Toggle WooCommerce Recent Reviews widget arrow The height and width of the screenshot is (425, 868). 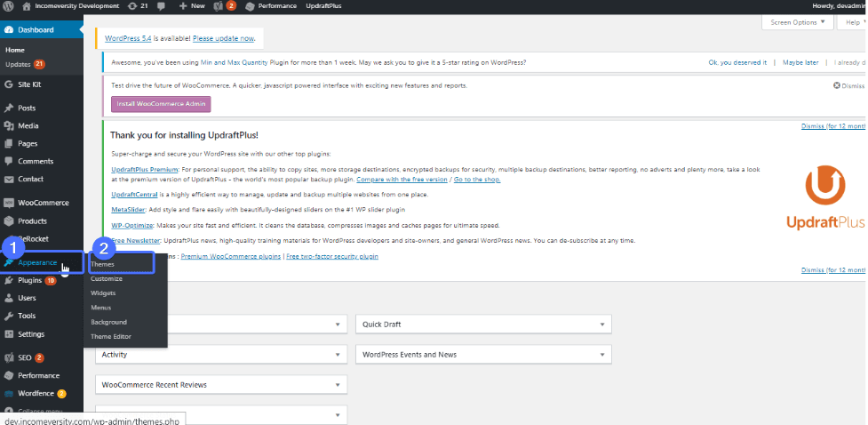(x=338, y=385)
